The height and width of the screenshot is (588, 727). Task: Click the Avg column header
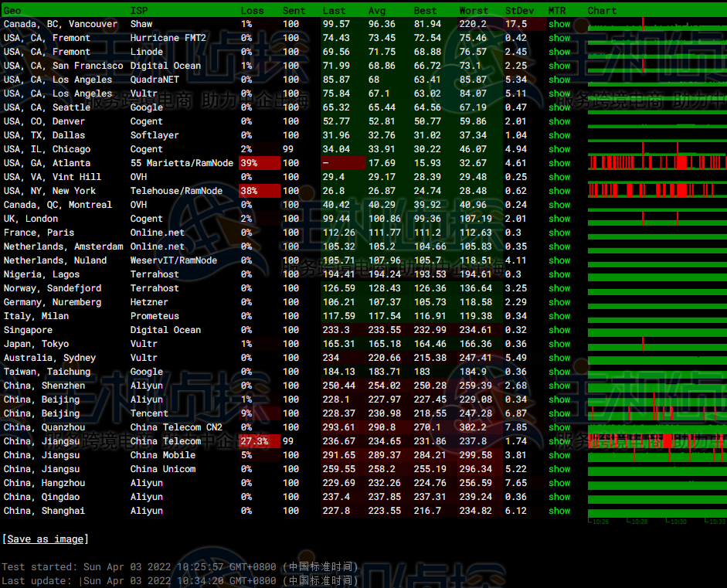click(x=377, y=11)
